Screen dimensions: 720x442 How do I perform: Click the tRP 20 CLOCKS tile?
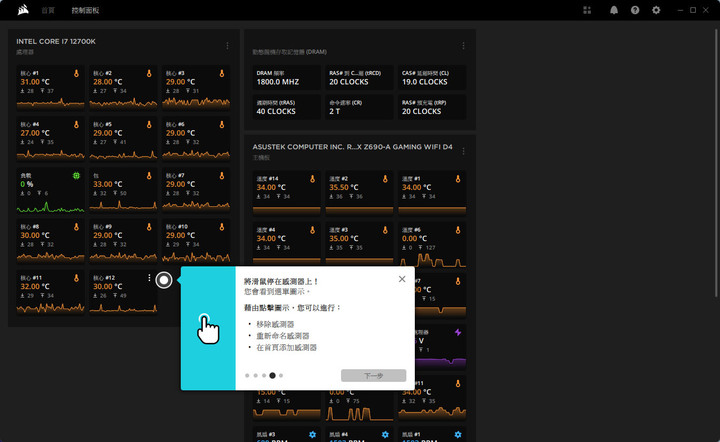pos(432,107)
